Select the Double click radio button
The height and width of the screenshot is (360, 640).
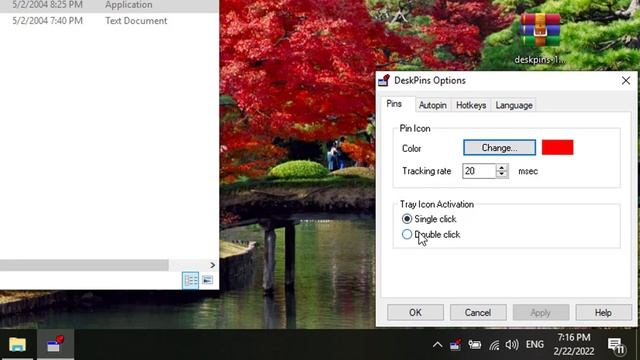(407, 234)
